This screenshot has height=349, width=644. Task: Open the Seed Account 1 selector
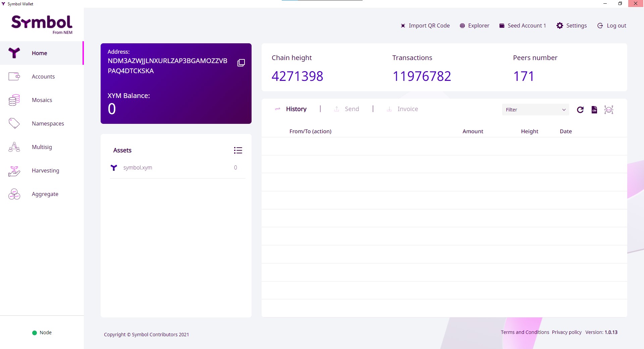[x=523, y=26]
